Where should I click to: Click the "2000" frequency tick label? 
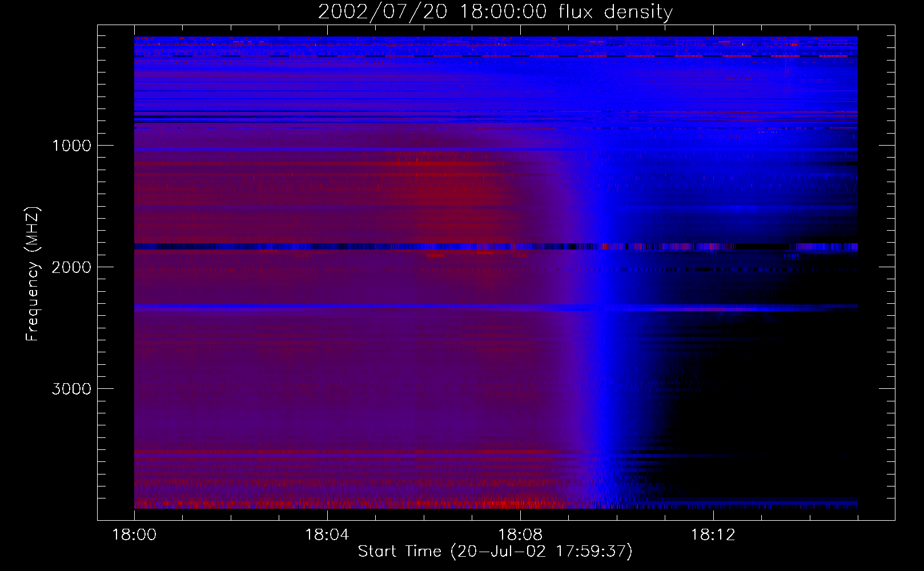pyautogui.click(x=71, y=267)
